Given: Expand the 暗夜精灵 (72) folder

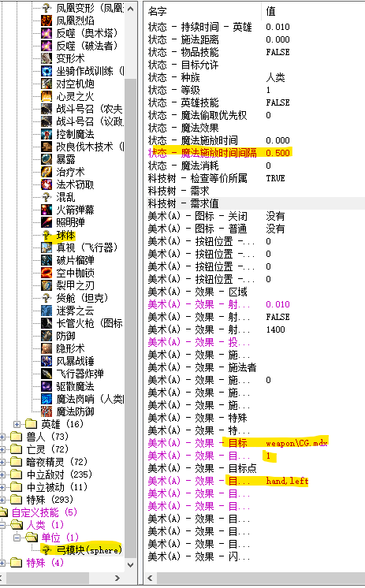Looking at the screenshot, I should (x=2, y=462).
